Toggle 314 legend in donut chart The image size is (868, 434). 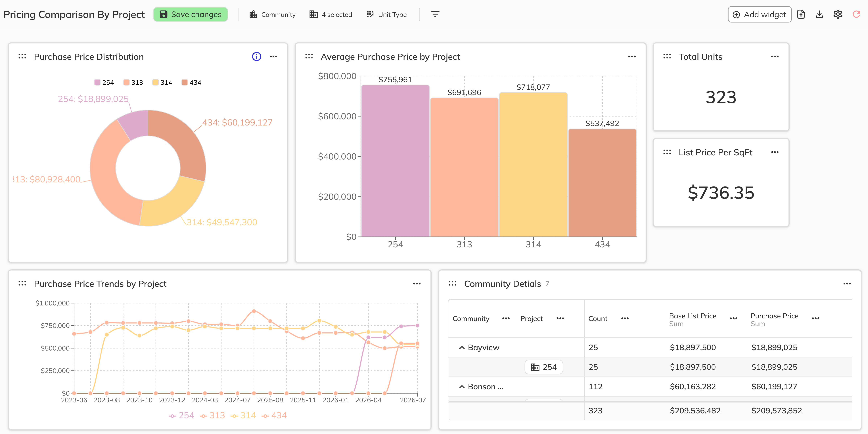(x=162, y=83)
